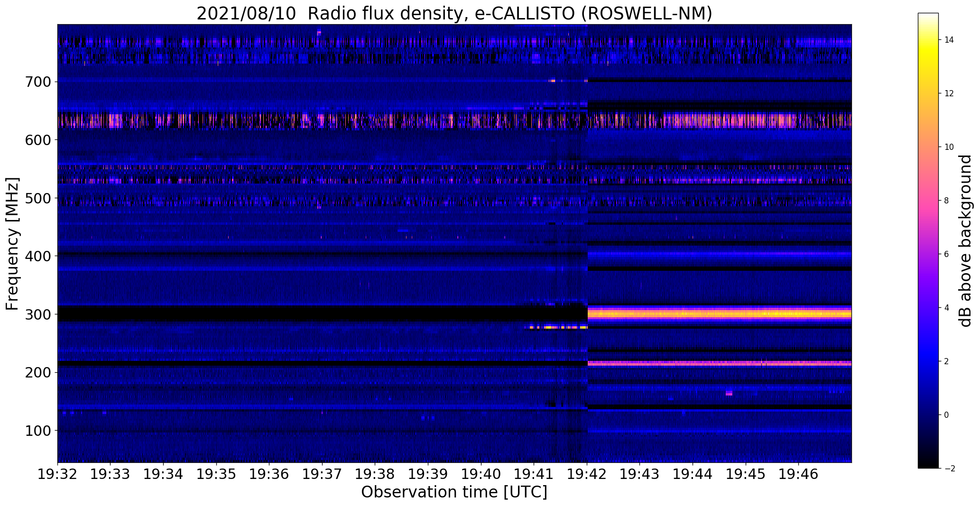Click the colorbar tick label 10
Viewport: 980px width, 506px height.
(949, 147)
